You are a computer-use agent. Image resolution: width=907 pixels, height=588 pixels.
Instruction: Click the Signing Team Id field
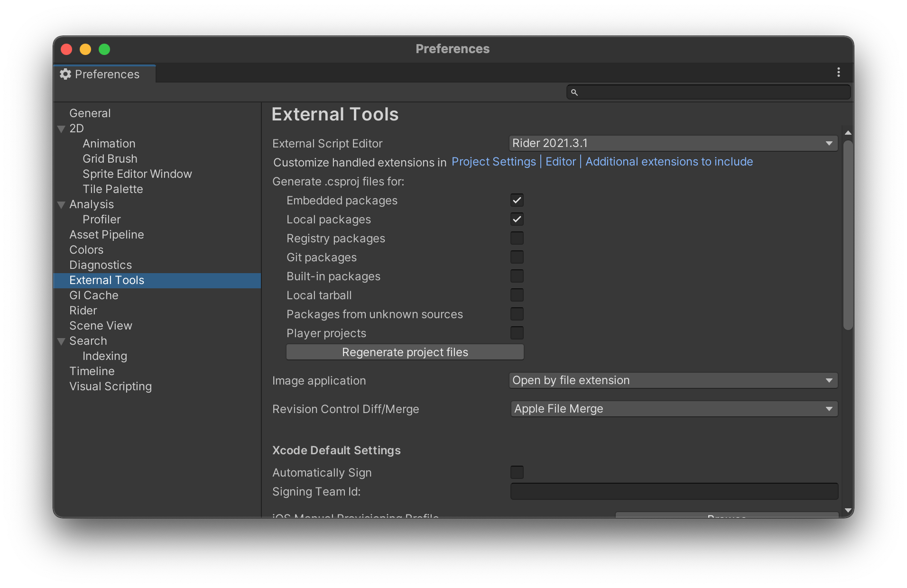pyautogui.click(x=674, y=491)
